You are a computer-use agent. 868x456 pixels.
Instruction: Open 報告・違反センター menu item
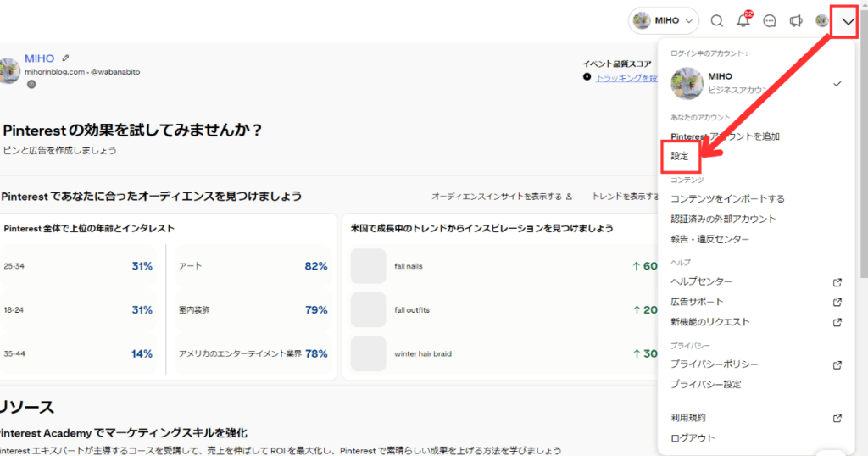coord(709,239)
